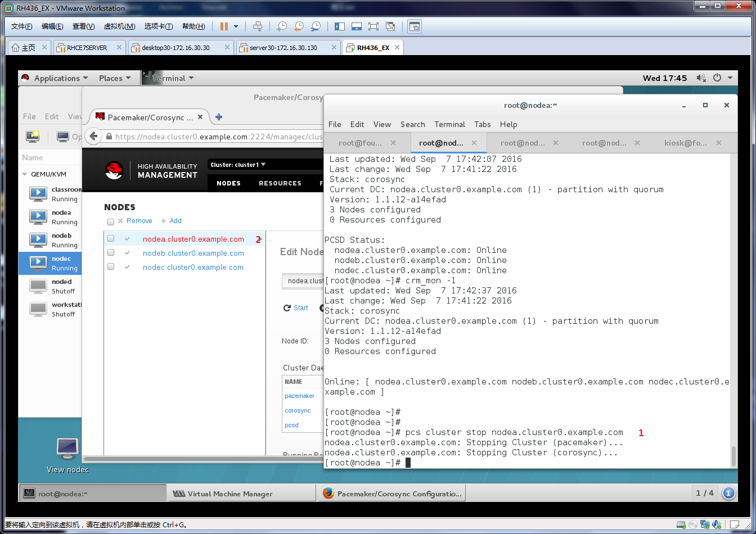Close the first root@fou... terminal tab
The image size is (756, 534).
click(393, 143)
